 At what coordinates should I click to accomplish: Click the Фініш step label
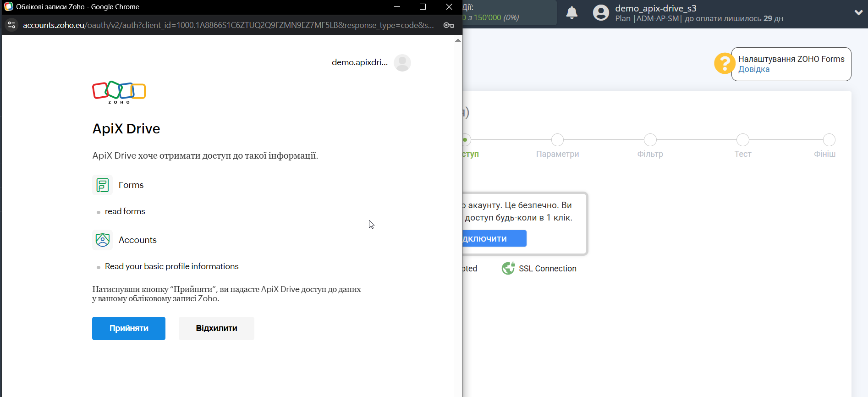point(825,154)
